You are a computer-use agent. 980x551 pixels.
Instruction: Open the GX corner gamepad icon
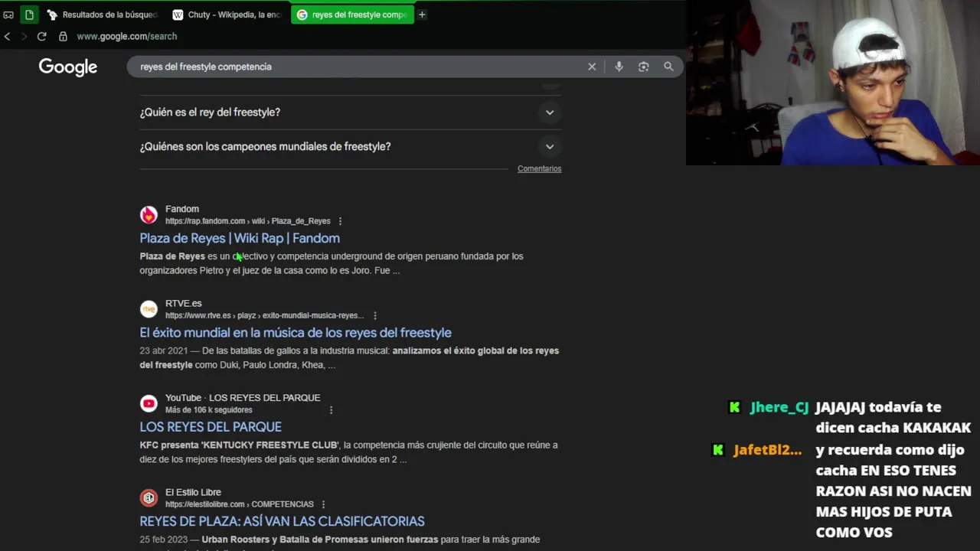pos(8,15)
